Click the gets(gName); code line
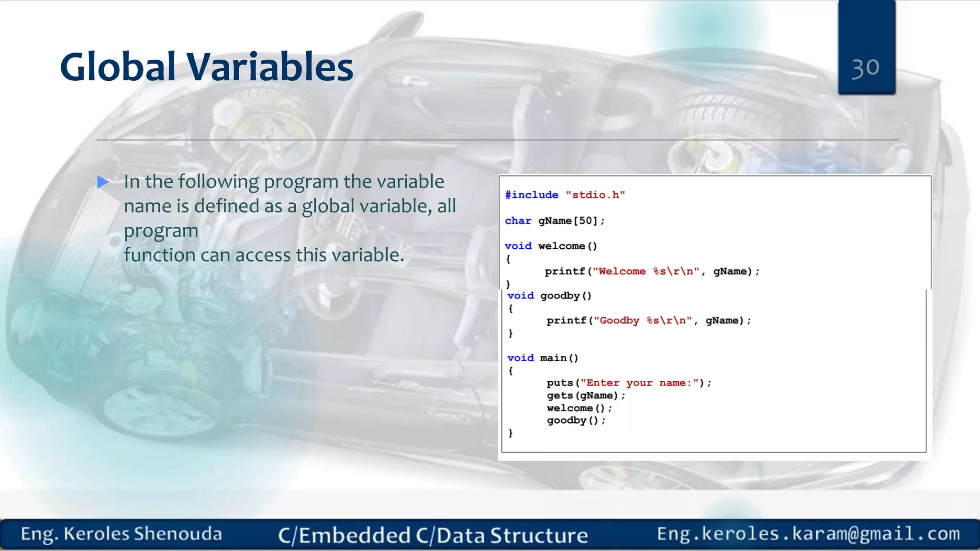 click(x=586, y=396)
